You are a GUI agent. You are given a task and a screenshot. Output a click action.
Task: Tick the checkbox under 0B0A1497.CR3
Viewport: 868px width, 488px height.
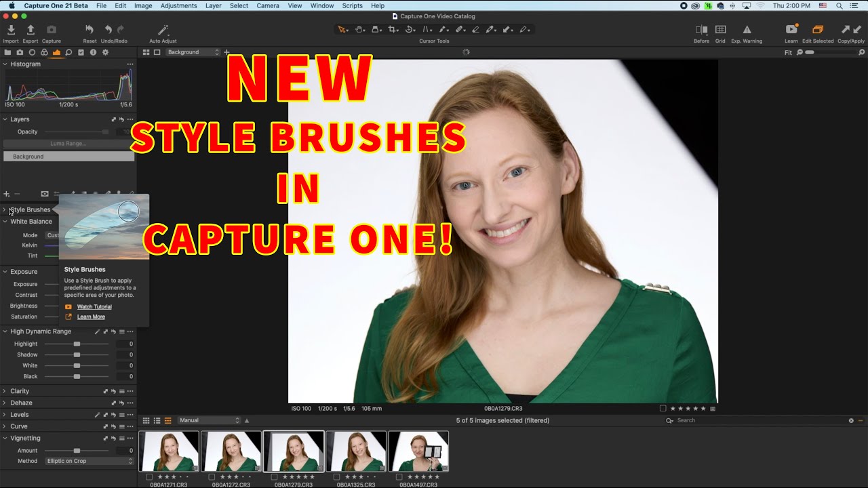click(399, 477)
